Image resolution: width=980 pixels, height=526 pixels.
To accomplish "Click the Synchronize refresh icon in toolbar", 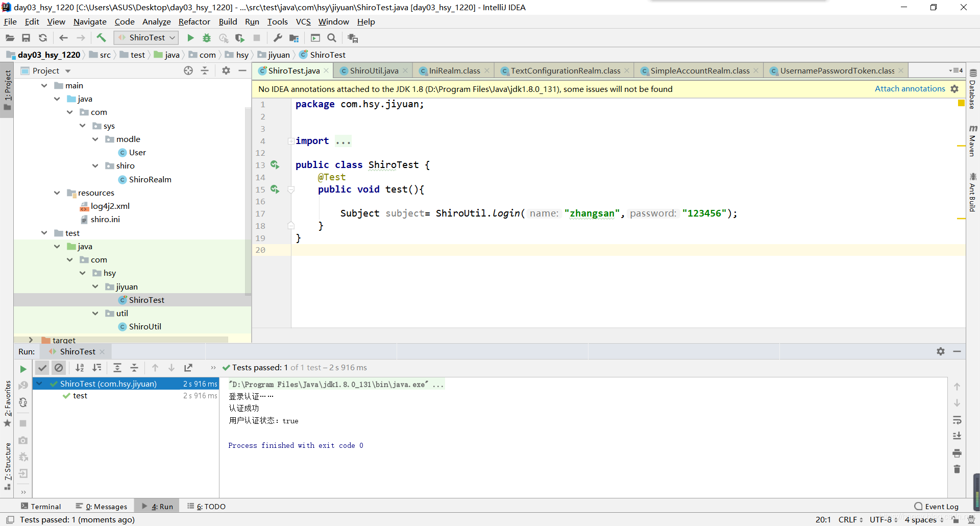I will 43,38.
